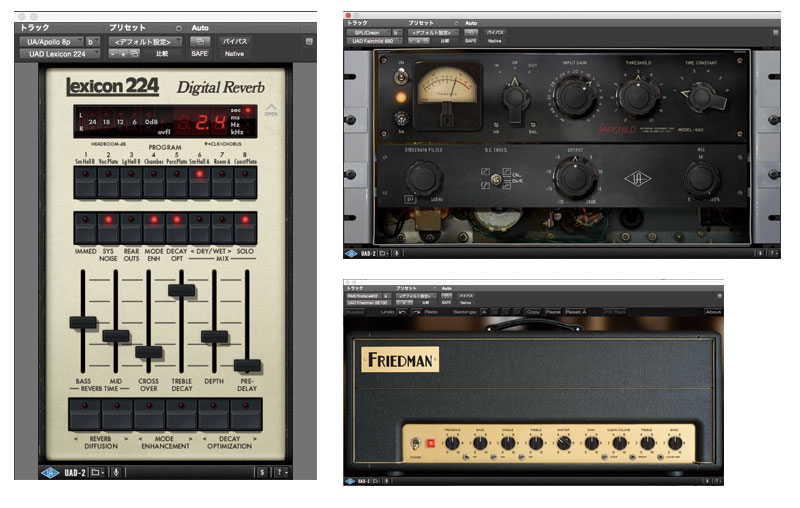Toggle the SYS NOISE button

pos(108,228)
